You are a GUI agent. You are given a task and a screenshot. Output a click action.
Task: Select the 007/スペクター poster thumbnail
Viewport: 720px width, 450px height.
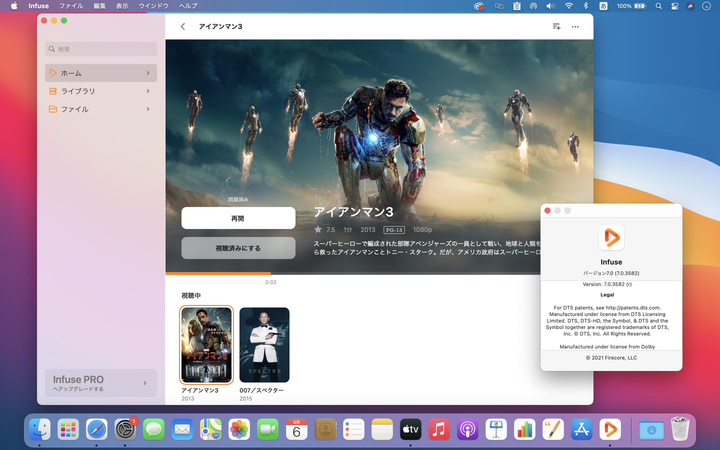tap(264, 345)
